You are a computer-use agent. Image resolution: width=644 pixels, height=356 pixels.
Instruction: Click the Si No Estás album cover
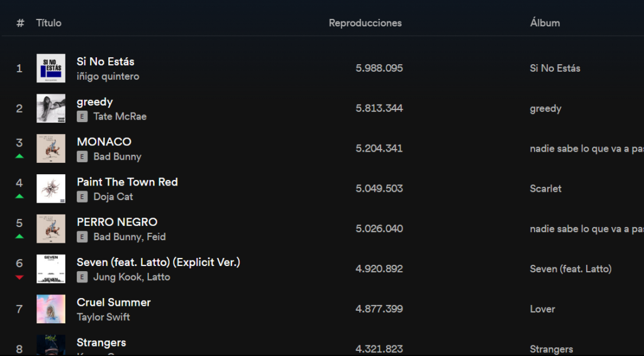pos(51,68)
